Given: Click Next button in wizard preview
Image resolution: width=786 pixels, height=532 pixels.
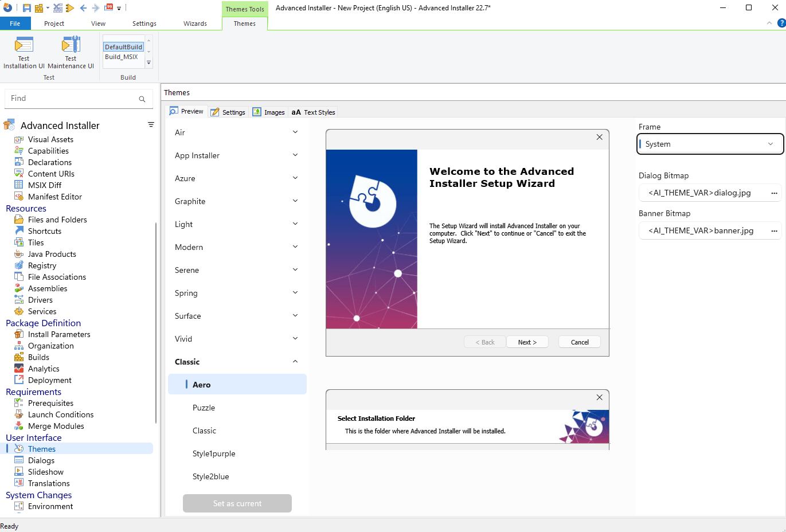Looking at the screenshot, I should pyautogui.click(x=527, y=342).
